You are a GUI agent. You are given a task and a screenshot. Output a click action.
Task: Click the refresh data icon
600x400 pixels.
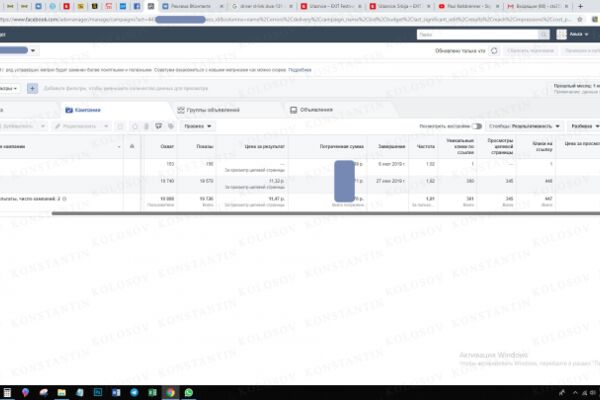(x=494, y=51)
